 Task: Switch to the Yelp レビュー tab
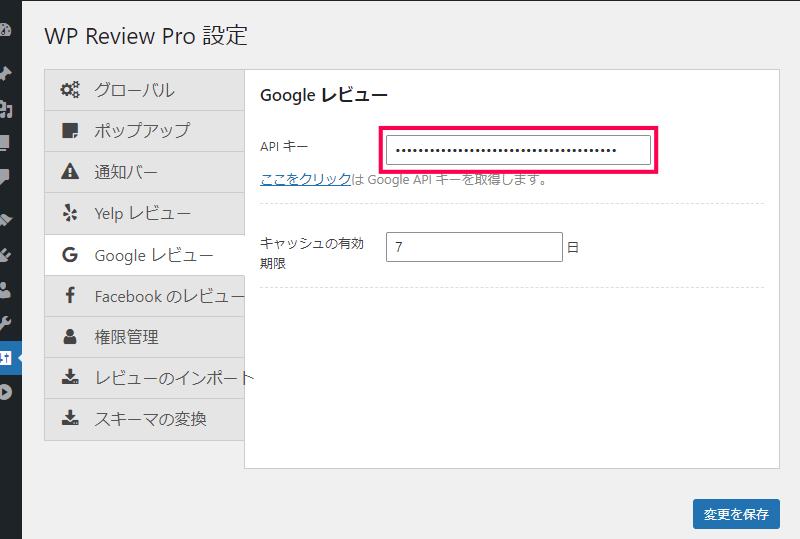144,213
